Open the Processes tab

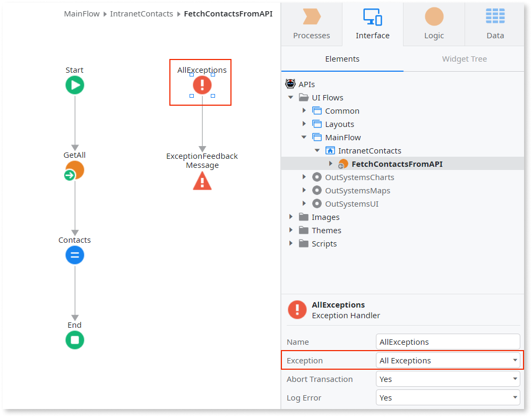(312, 24)
